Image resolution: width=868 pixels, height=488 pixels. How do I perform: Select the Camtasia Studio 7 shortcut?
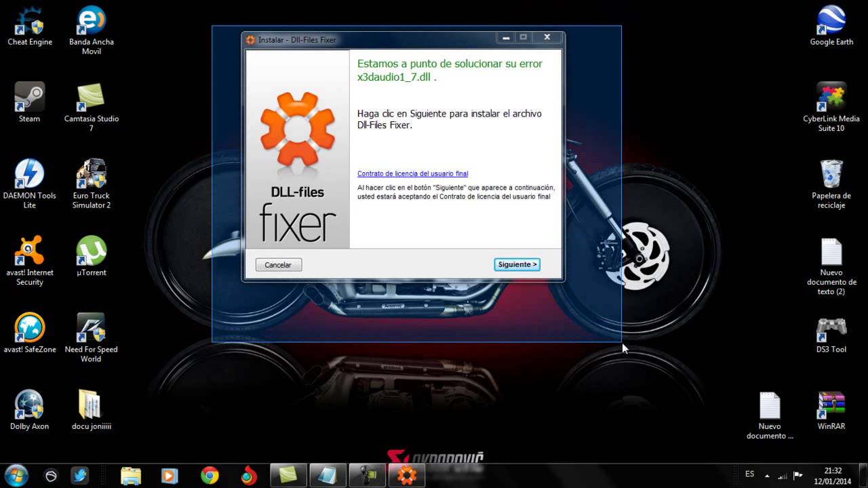coord(92,107)
